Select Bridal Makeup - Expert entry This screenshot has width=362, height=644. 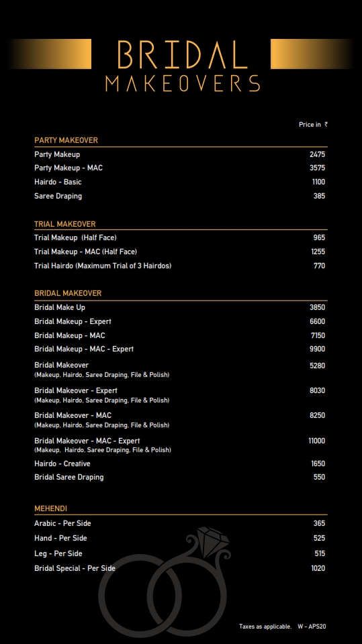pyautogui.click(x=73, y=321)
